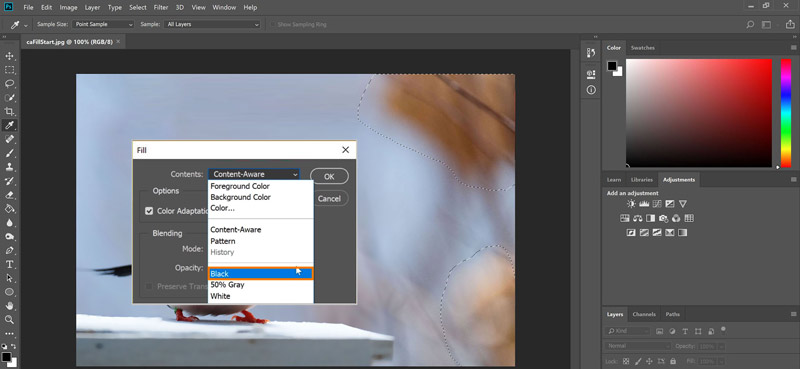
Task: Select the Hand tool
Action: coord(9,306)
